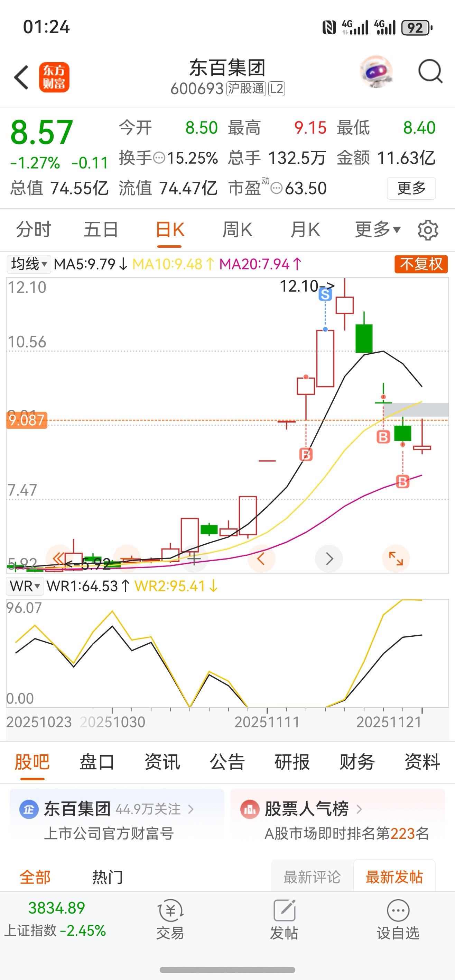
Task: Toggle the 不复权 adjustment mode
Action: [x=421, y=264]
